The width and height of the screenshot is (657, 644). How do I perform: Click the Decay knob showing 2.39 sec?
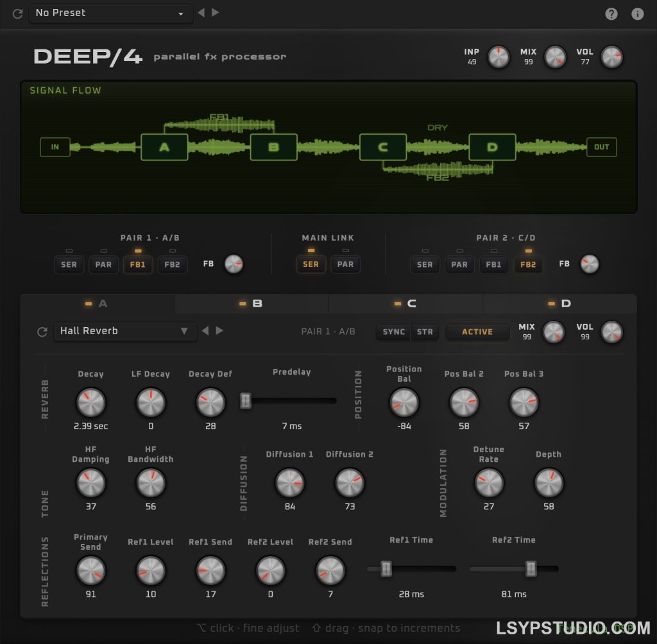(x=90, y=402)
